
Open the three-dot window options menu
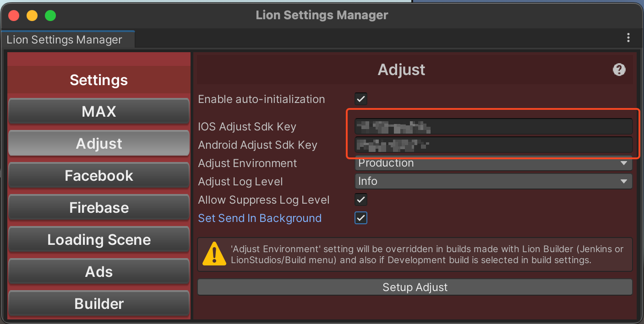tap(628, 38)
